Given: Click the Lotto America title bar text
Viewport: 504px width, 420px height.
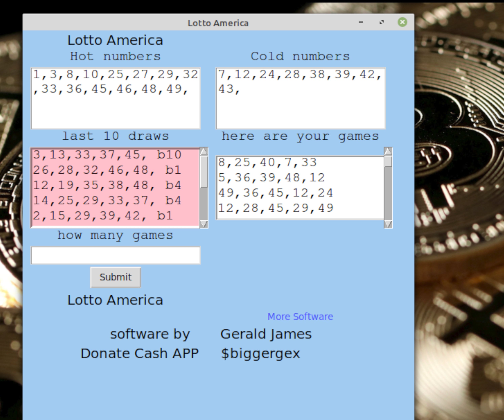Looking at the screenshot, I should (x=218, y=23).
